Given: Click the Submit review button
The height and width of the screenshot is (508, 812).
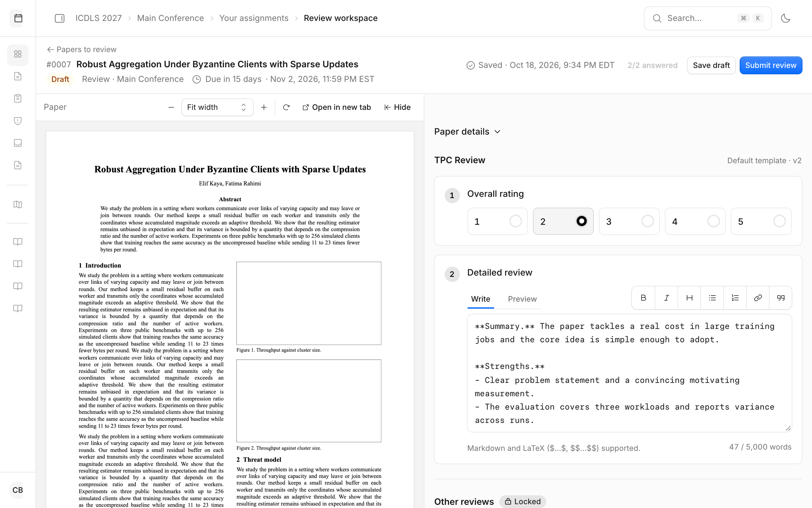Looking at the screenshot, I should [771, 65].
